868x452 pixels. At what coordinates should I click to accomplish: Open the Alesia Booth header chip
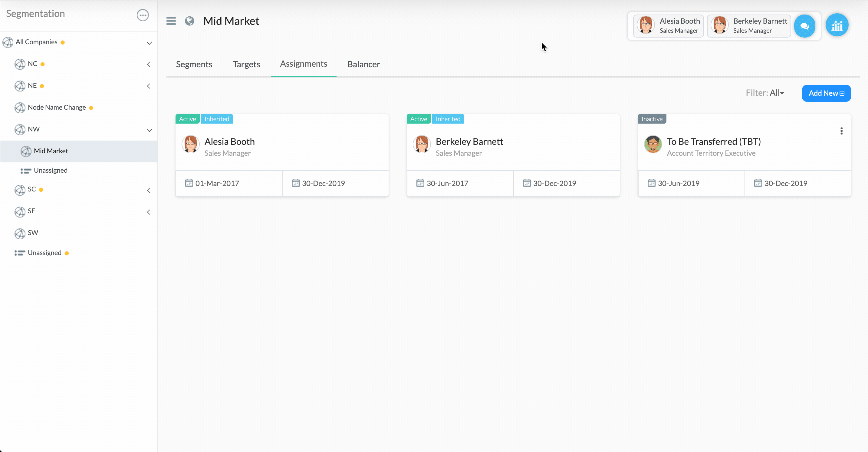tap(668, 26)
